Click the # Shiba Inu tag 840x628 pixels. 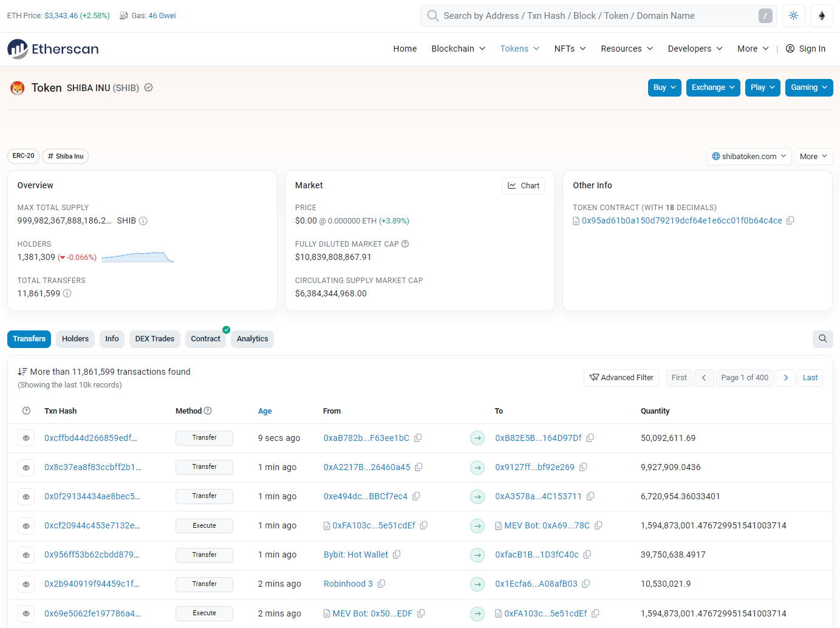66,156
